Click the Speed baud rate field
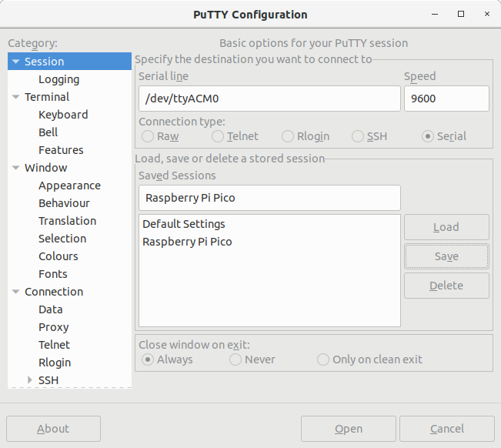 click(446, 99)
